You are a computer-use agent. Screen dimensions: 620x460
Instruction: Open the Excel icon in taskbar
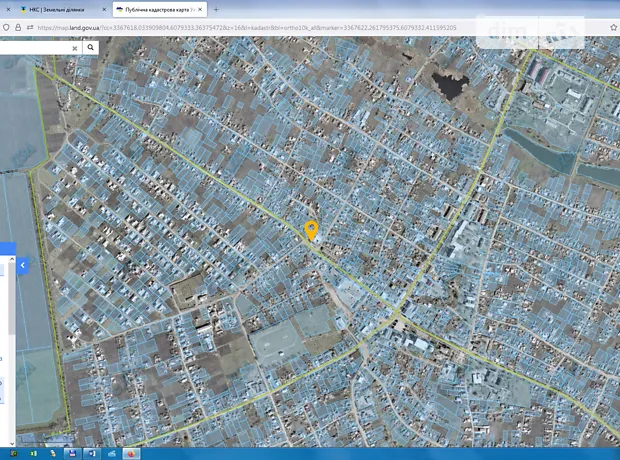click(x=33, y=453)
